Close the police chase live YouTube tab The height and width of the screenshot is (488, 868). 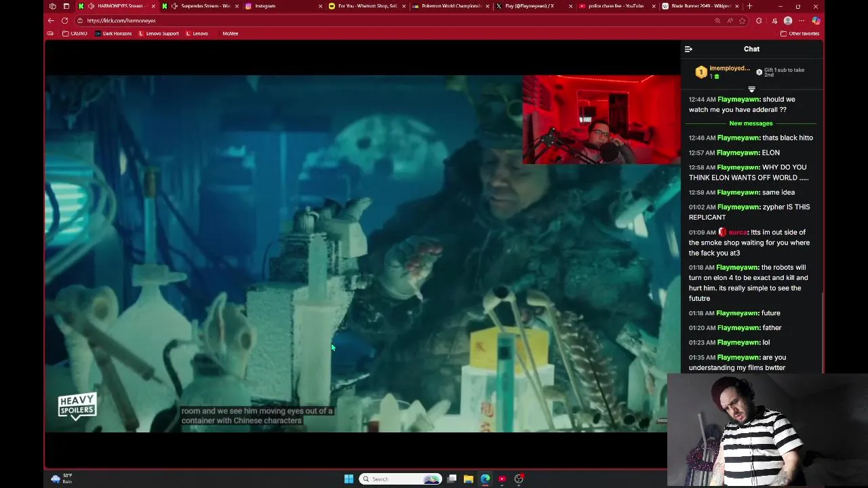click(654, 6)
